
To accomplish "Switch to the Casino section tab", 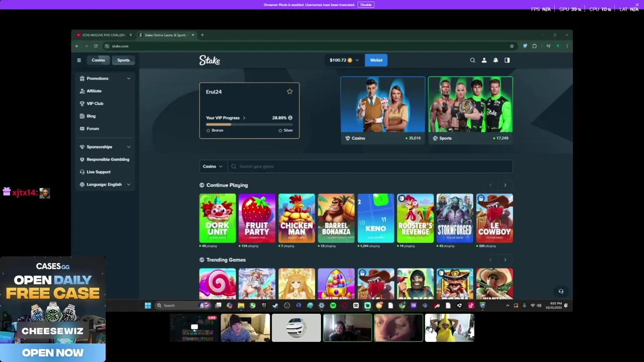I will pos(98,60).
